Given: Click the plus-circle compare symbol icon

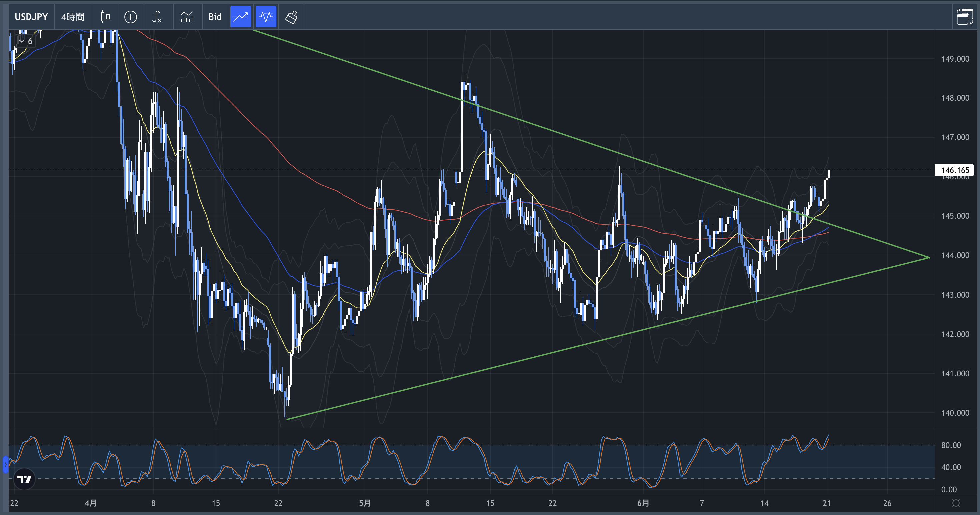Looking at the screenshot, I should [130, 17].
